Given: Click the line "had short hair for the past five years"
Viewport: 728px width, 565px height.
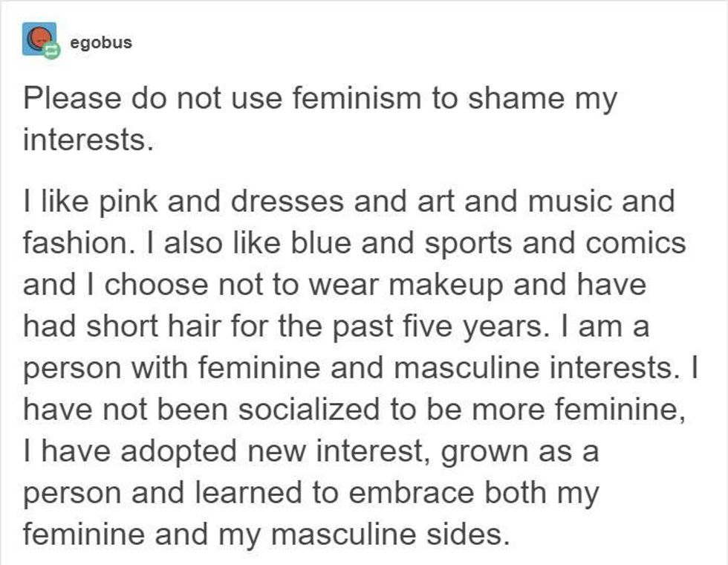Looking at the screenshot, I should click(336, 326).
